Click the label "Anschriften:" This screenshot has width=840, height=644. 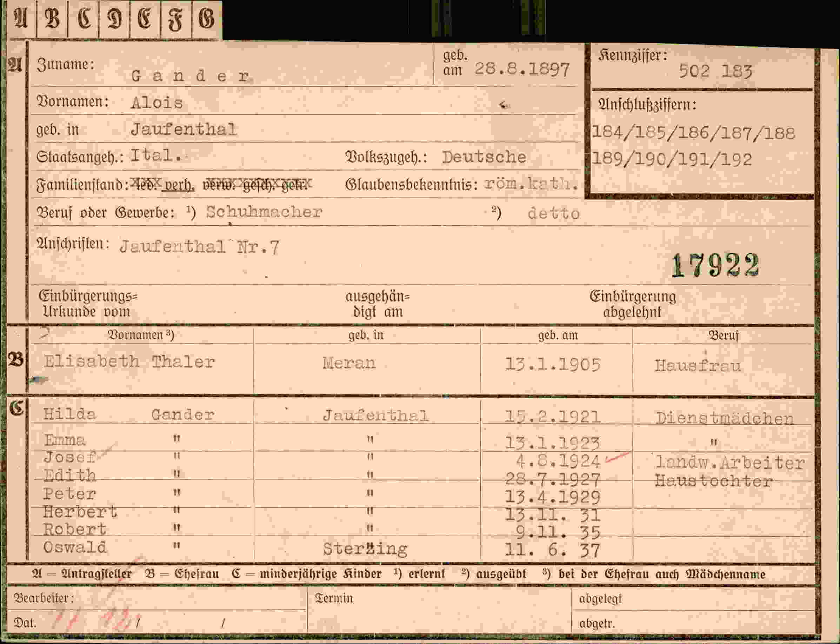[72, 244]
